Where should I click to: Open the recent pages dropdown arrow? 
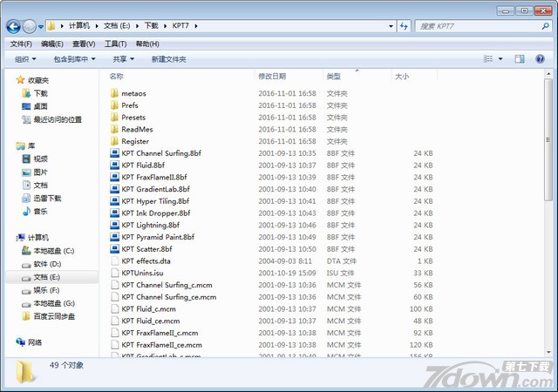point(41,27)
